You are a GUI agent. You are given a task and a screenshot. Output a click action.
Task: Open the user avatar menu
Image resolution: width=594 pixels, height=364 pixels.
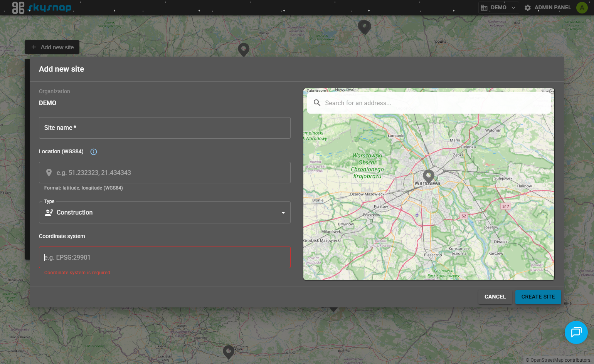point(582,8)
